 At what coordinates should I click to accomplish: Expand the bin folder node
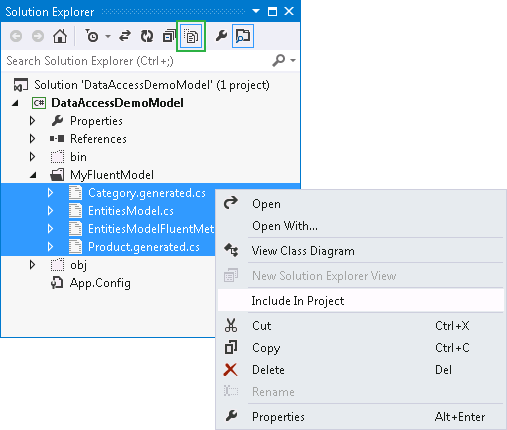[x=32, y=157]
